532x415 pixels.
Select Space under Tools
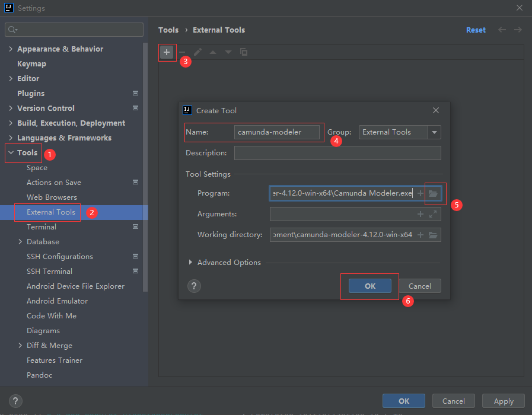coord(37,168)
